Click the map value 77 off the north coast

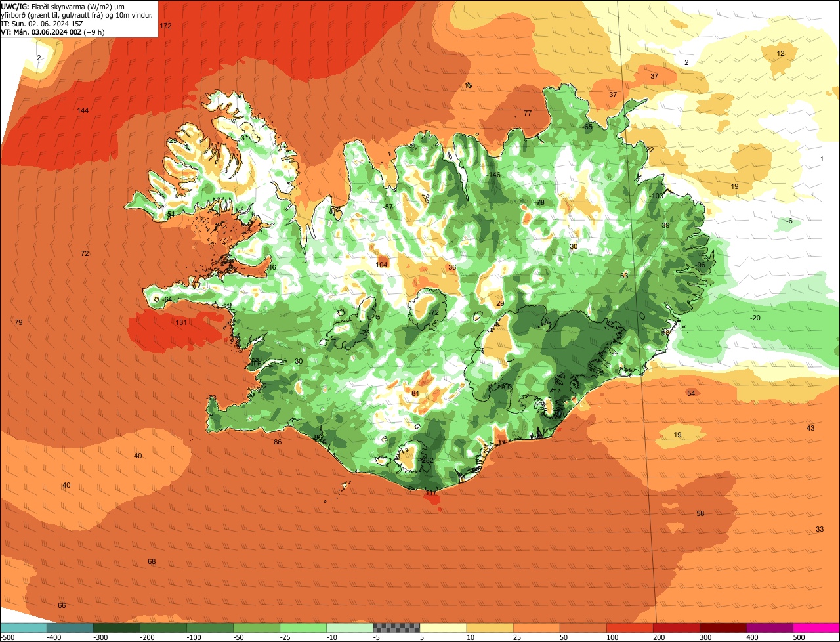528,113
